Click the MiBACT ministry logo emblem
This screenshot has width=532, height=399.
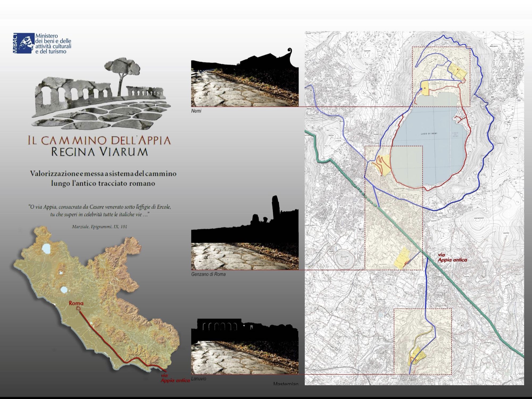[24, 43]
